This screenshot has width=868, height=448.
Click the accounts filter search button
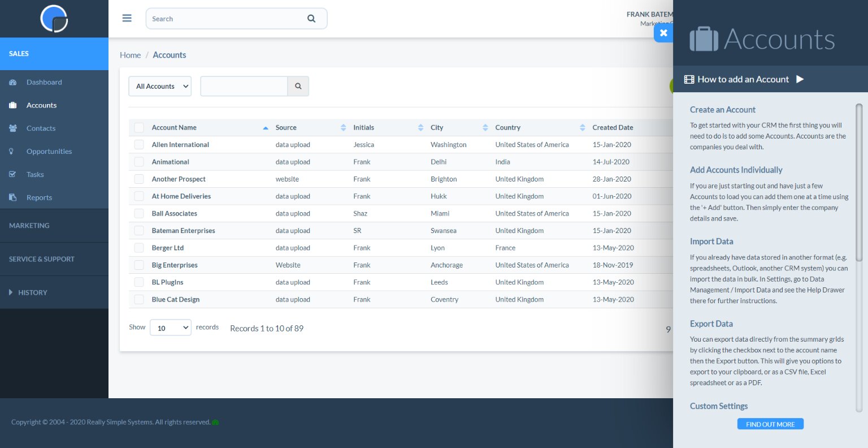point(298,87)
